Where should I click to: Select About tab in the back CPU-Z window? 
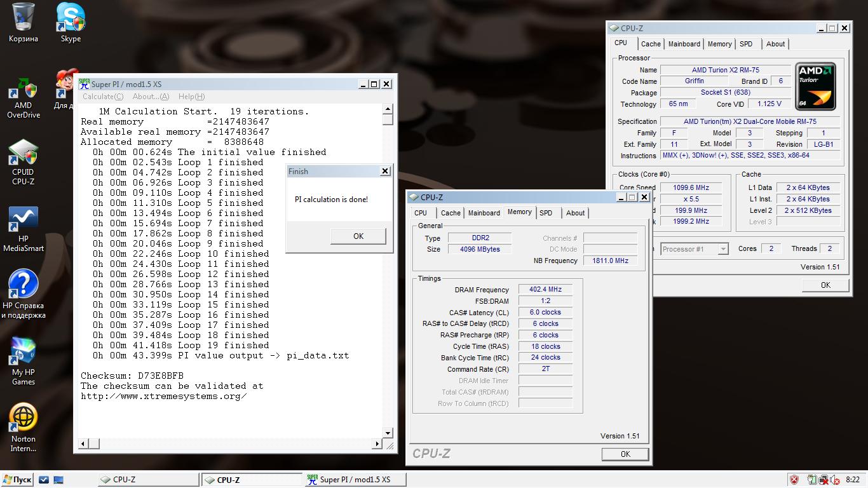(x=775, y=44)
